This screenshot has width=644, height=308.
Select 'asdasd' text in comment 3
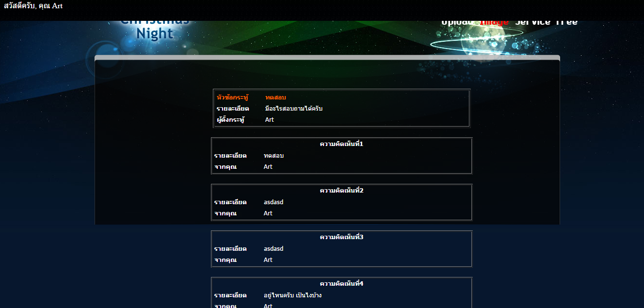(274, 249)
